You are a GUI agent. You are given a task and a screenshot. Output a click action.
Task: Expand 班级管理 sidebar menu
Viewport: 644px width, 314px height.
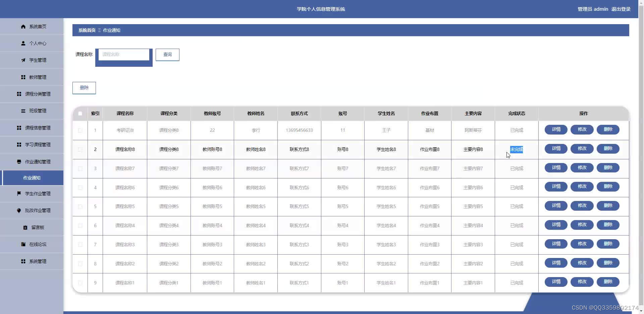point(32,111)
